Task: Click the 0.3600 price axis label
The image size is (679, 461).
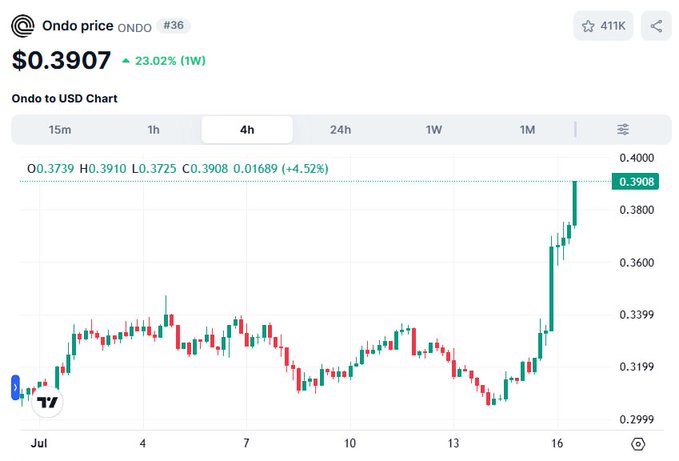Action: pyautogui.click(x=637, y=262)
